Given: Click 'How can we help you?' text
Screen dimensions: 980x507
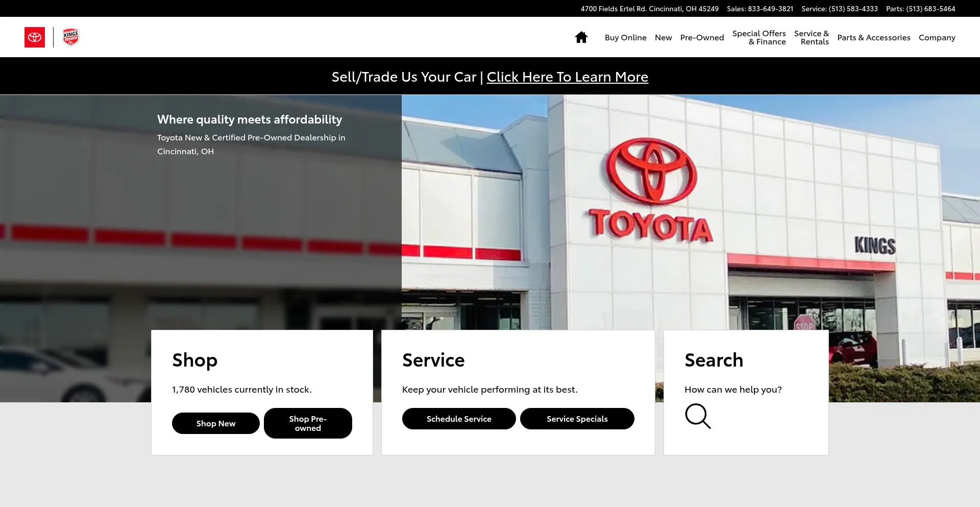Looking at the screenshot, I should coord(733,390).
